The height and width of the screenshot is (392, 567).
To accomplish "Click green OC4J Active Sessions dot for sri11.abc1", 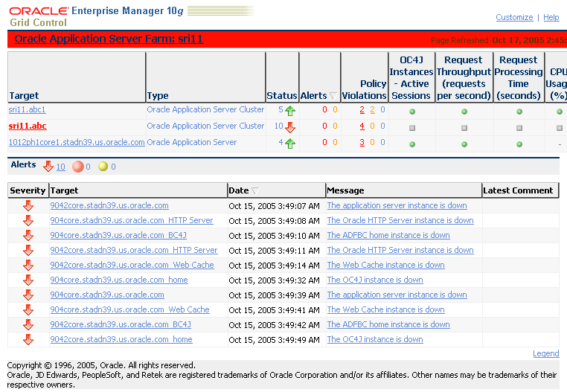I will (x=411, y=112).
